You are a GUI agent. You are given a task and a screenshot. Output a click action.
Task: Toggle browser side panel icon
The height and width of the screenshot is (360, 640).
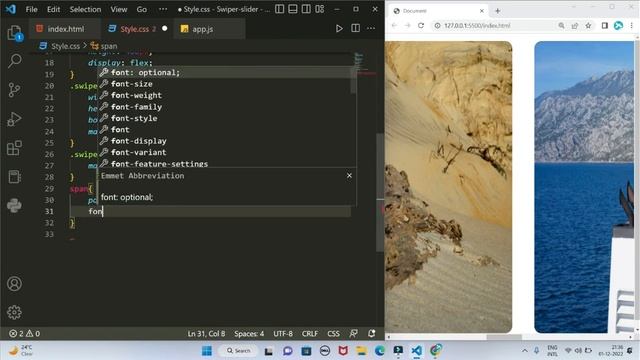coord(604,25)
